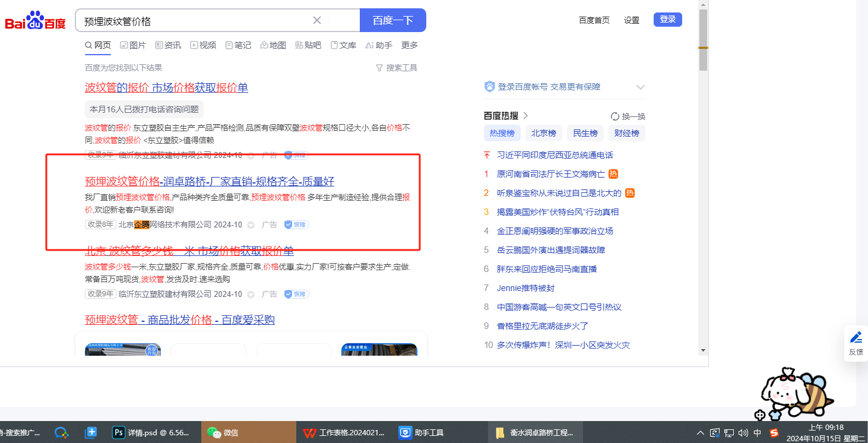This screenshot has height=443, width=868.
Task: Expand the 登录百度帐号 panel chevron
Action: click(x=640, y=87)
